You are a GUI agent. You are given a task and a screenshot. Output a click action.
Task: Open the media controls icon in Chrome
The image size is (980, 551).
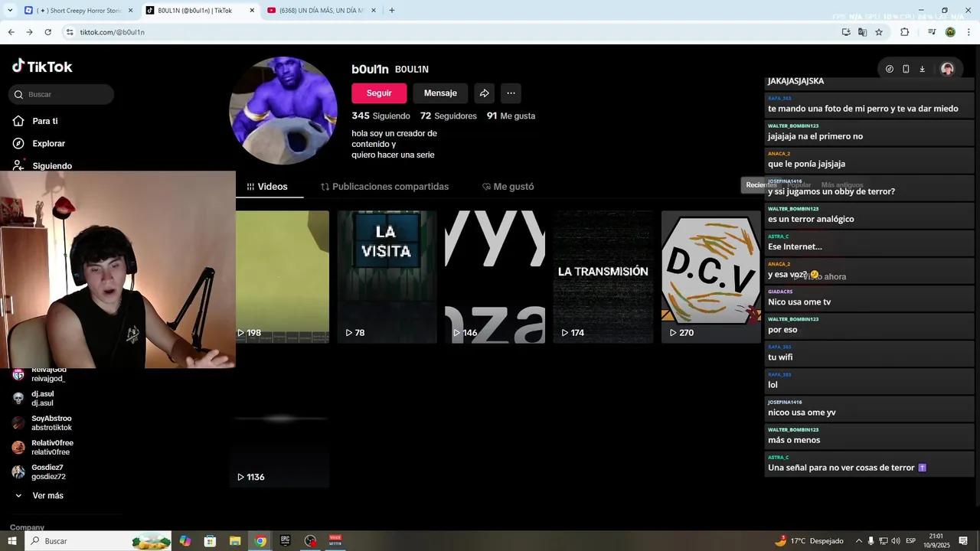(x=932, y=32)
